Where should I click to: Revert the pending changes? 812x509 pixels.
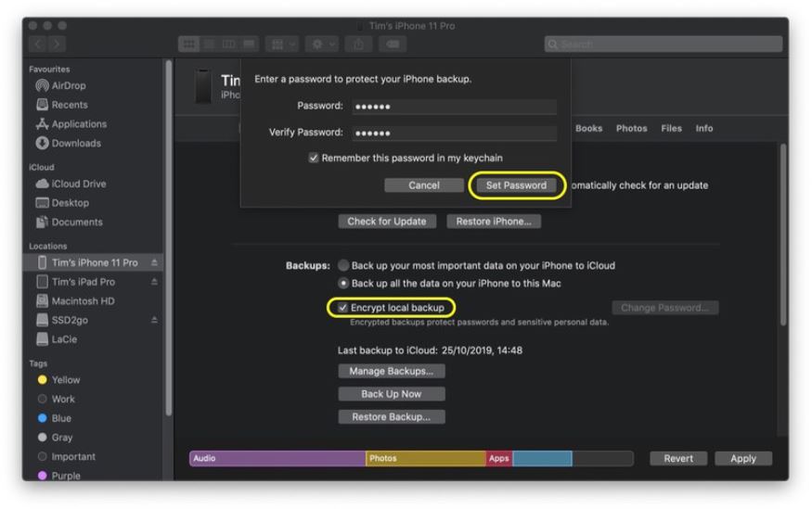678,458
